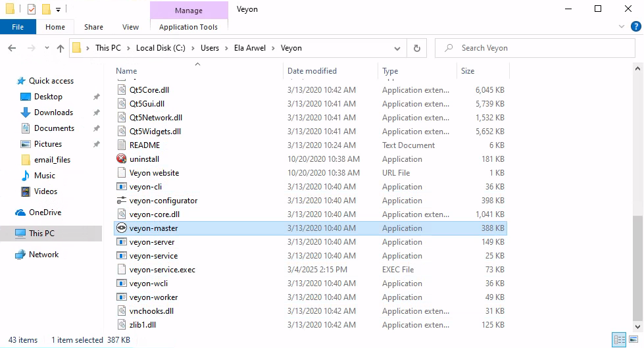The height and width of the screenshot is (348, 644).
Task: Expand the This PC breadcrumb arrow
Action: coord(128,48)
